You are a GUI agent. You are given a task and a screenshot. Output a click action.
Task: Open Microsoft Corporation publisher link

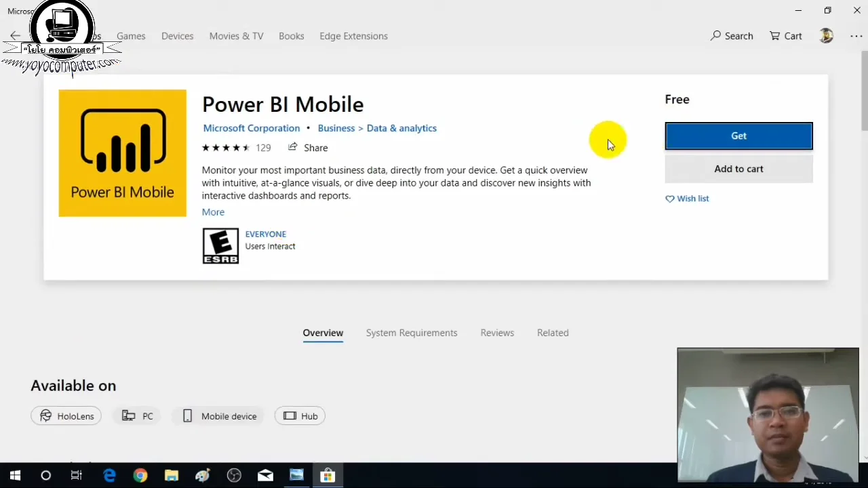tap(251, 128)
